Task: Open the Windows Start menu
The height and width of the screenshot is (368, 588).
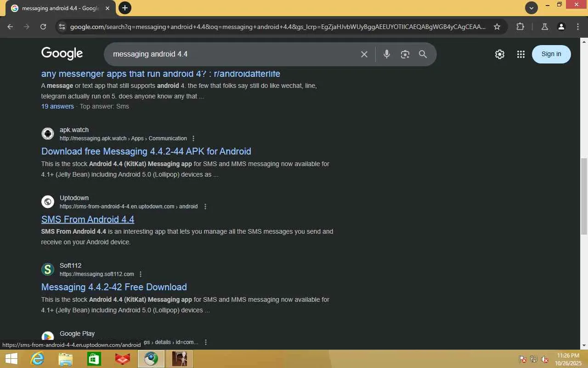Action: 11,359
